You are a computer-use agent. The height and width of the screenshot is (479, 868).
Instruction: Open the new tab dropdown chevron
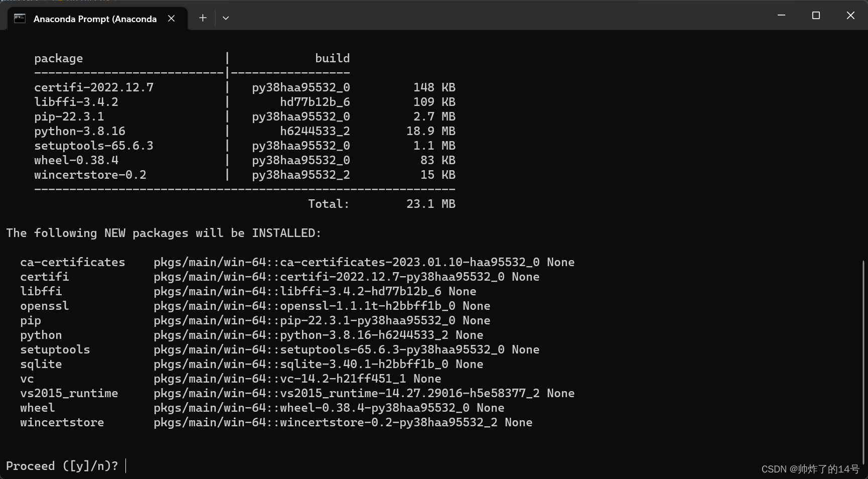(225, 18)
